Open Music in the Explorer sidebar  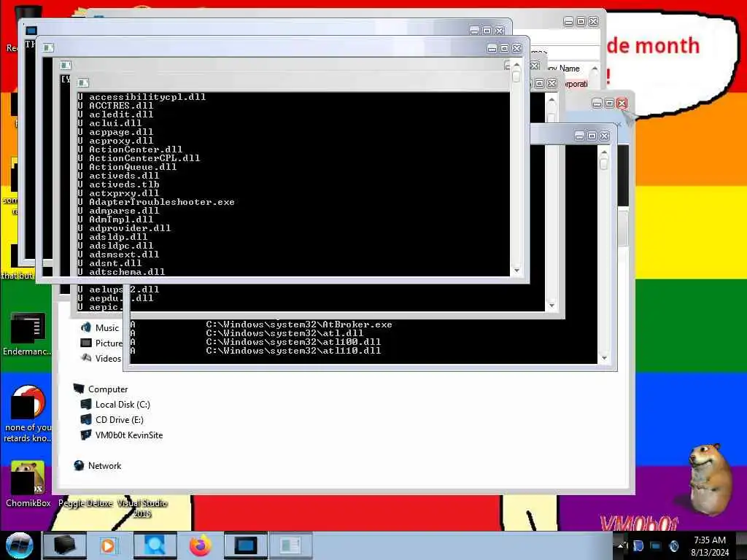[x=107, y=327]
